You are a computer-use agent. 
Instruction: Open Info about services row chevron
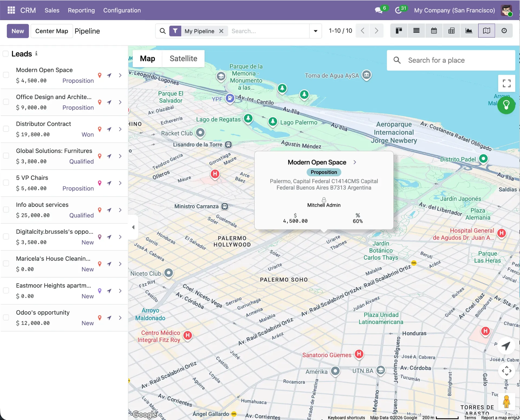(x=120, y=210)
